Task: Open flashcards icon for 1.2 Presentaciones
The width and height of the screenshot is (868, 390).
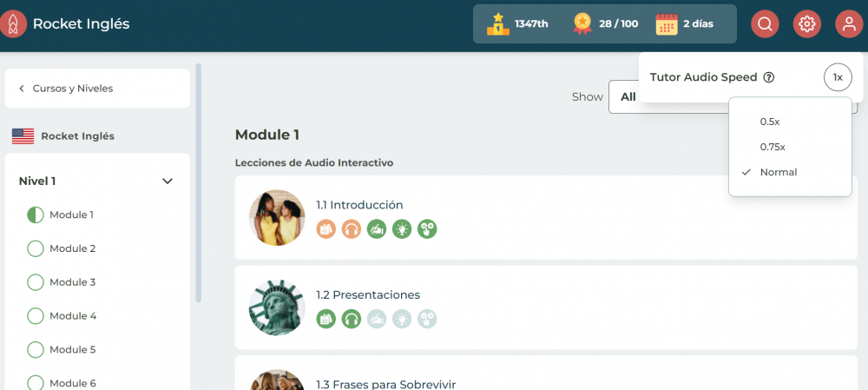Action: [326, 319]
